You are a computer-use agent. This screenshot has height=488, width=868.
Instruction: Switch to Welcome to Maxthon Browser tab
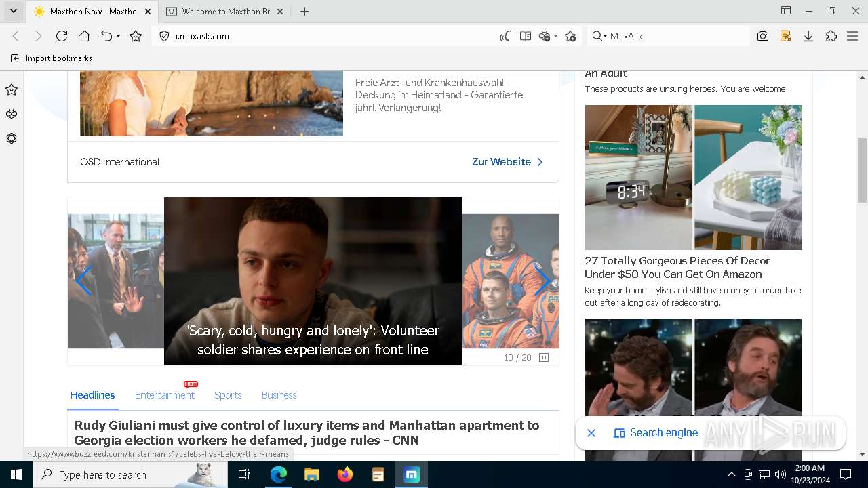coord(226,12)
